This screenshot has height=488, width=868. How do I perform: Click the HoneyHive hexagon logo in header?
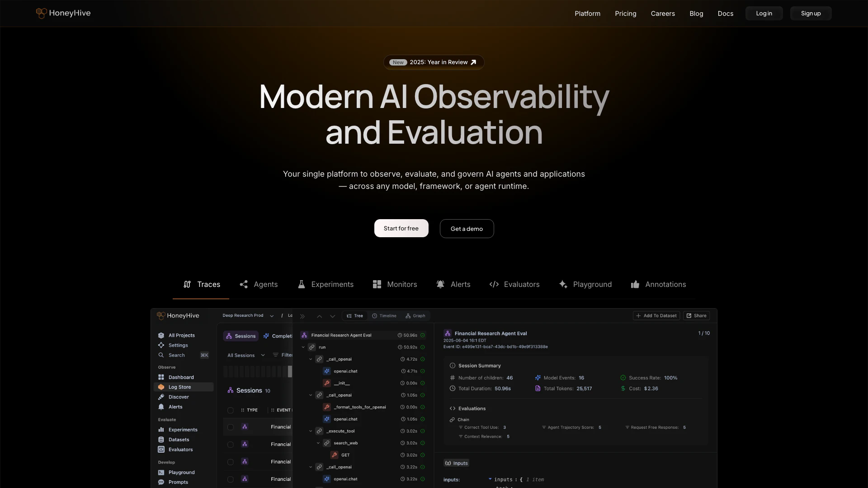(x=41, y=13)
